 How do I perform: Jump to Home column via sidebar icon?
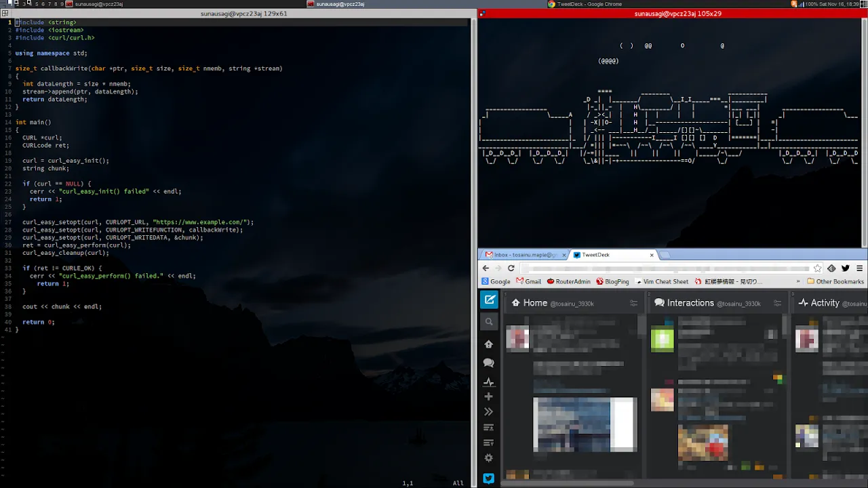(x=489, y=344)
